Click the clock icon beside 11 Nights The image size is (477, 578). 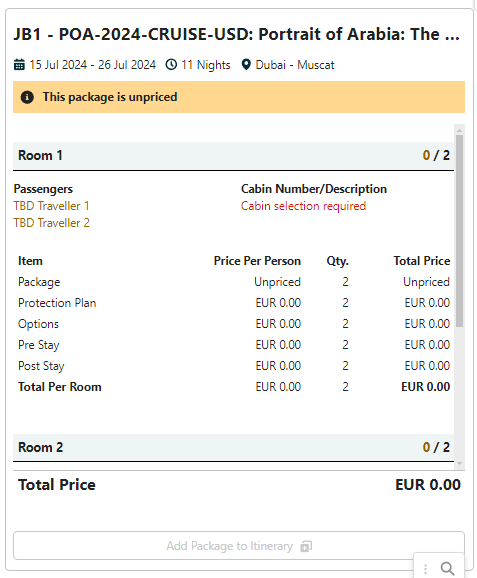[x=171, y=65]
